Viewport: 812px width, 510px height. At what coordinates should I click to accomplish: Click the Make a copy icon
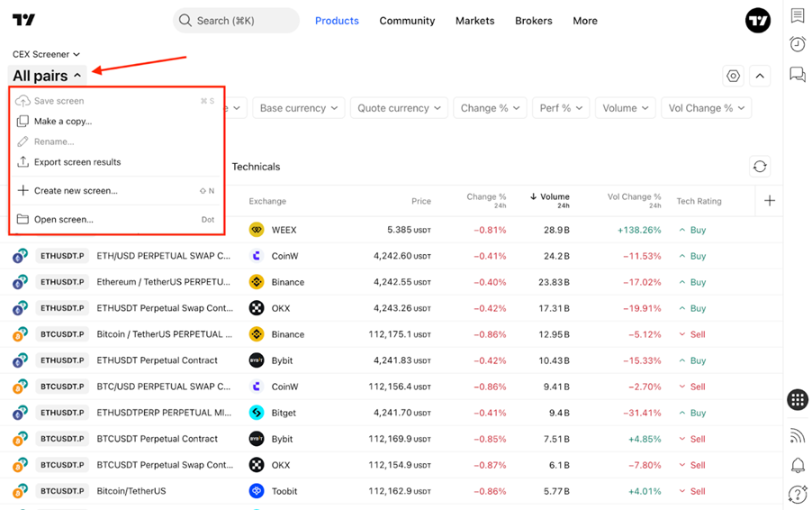[x=23, y=122]
